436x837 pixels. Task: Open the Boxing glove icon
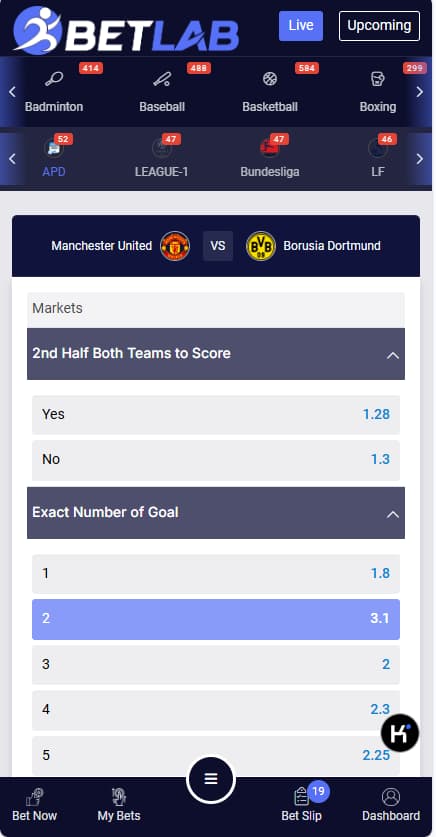point(377,79)
